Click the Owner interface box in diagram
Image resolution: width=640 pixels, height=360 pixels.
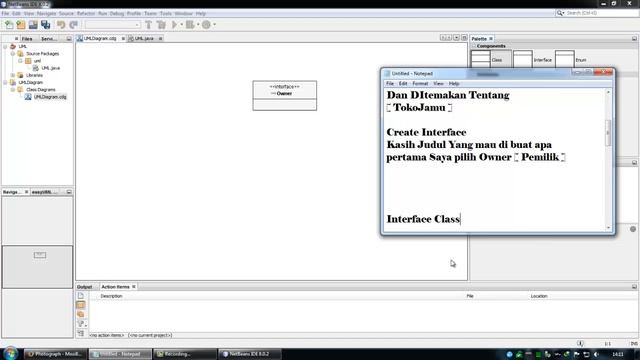click(284, 96)
